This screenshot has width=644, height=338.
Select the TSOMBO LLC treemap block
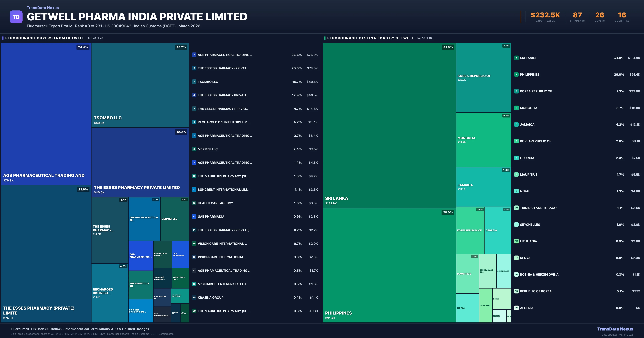tap(140, 85)
